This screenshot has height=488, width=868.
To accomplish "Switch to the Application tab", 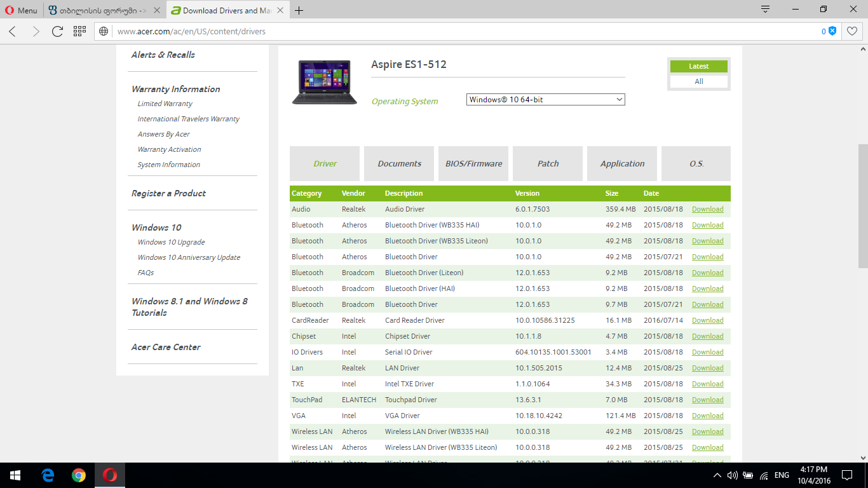I will tap(622, 163).
